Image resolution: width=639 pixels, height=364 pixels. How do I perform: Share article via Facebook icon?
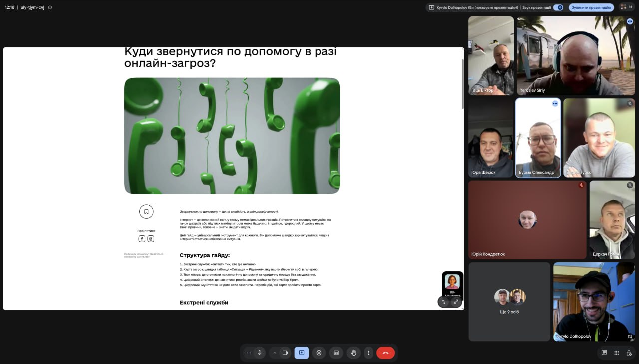(142, 239)
